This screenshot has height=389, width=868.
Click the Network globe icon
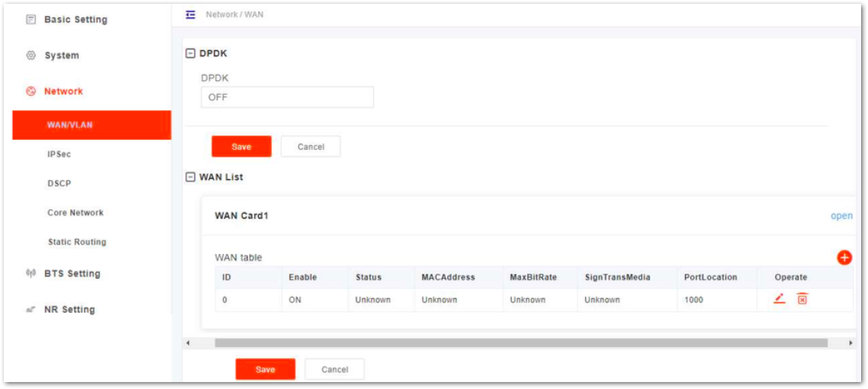[x=31, y=91]
